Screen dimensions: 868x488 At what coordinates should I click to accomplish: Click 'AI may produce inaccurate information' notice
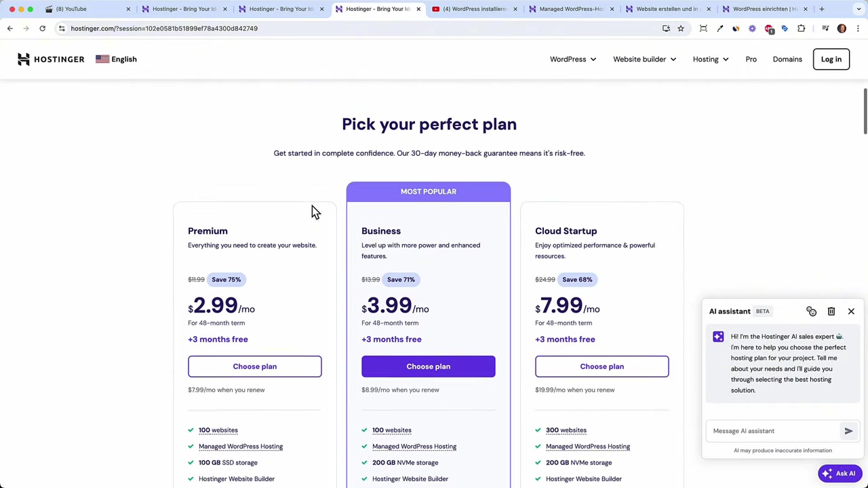pos(783,451)
